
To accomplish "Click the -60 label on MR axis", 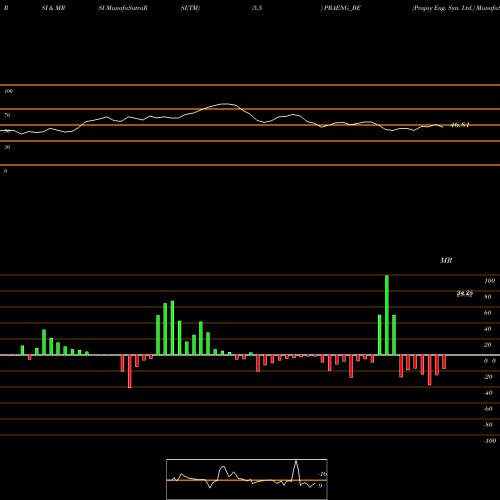I will [x=488, y=409].
